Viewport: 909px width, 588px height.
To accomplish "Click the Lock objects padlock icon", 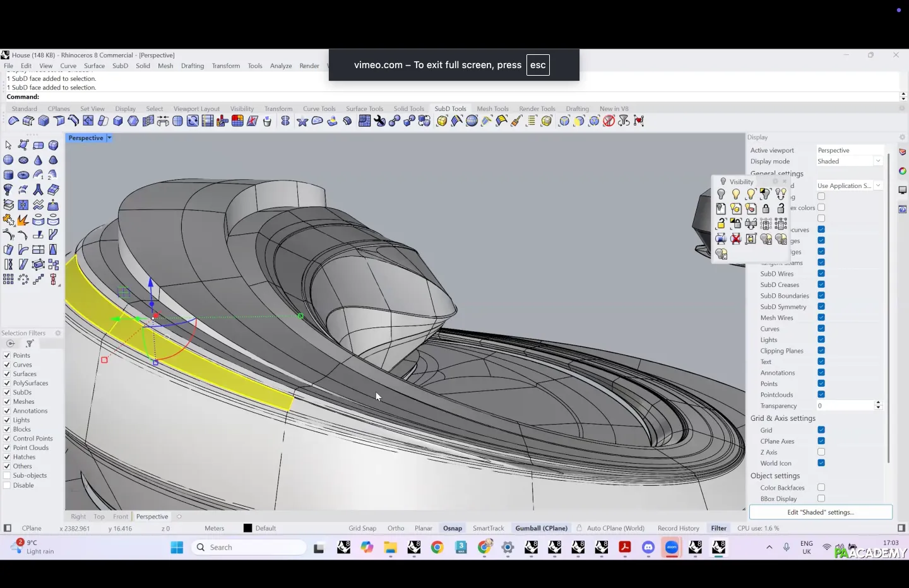I will click(x=766, y=209).
